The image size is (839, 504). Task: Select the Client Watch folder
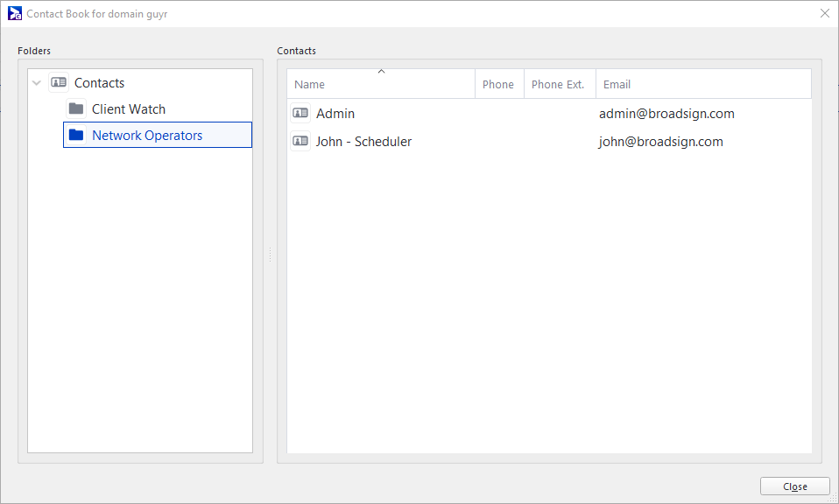(129, 109)
